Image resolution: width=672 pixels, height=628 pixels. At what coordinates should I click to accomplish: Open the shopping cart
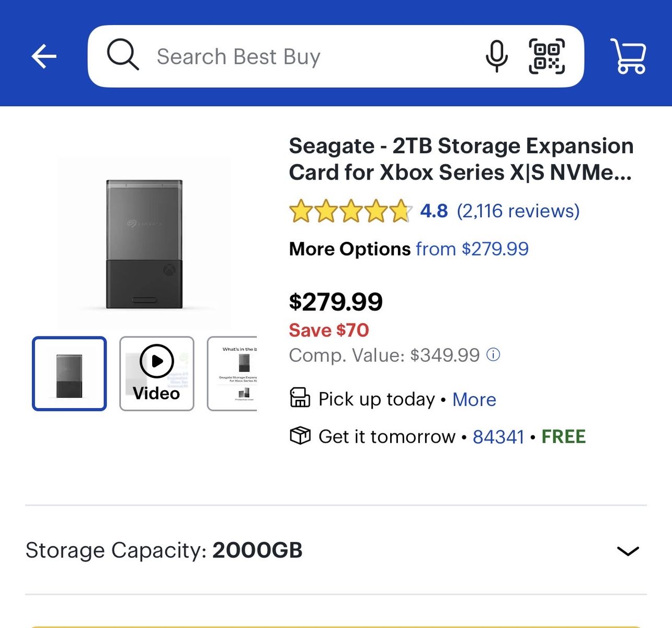[629, 56]
